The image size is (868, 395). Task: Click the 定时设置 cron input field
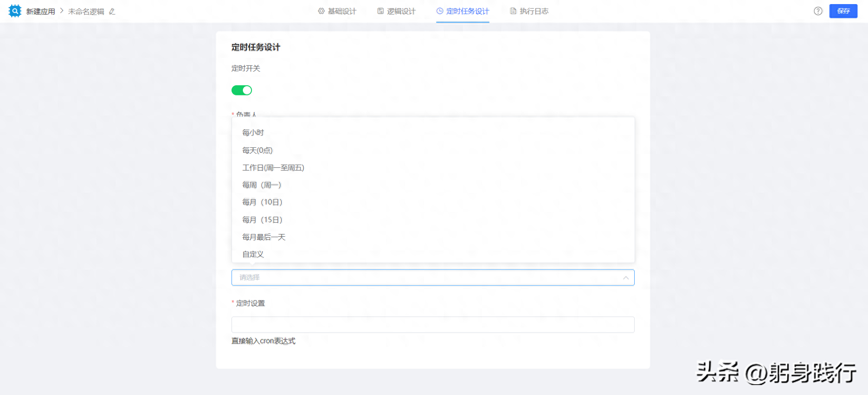[x=433, y=325]
